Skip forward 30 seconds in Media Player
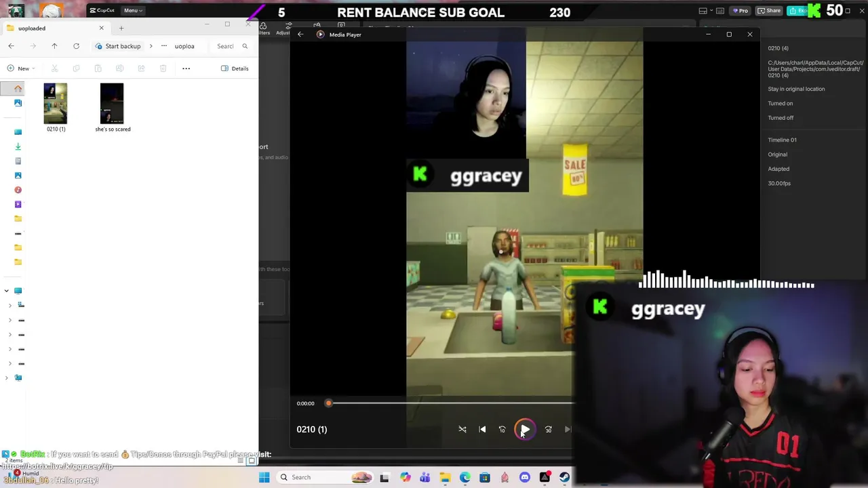The width and height of the screenshot is (868, 488). point(548,429)
